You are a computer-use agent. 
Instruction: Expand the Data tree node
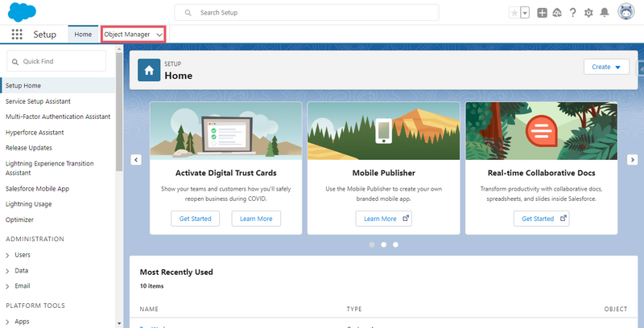click(x=7, y=271)
